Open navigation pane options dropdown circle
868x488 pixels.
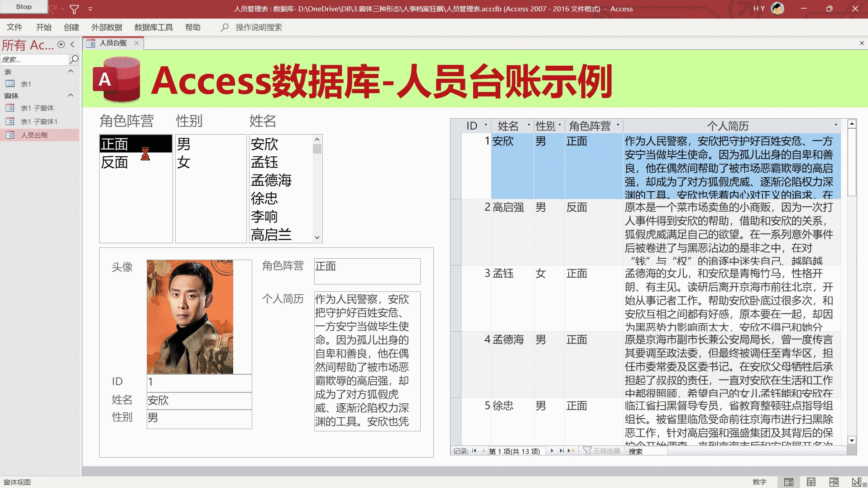pyautogui.click(x=61, y=44)
